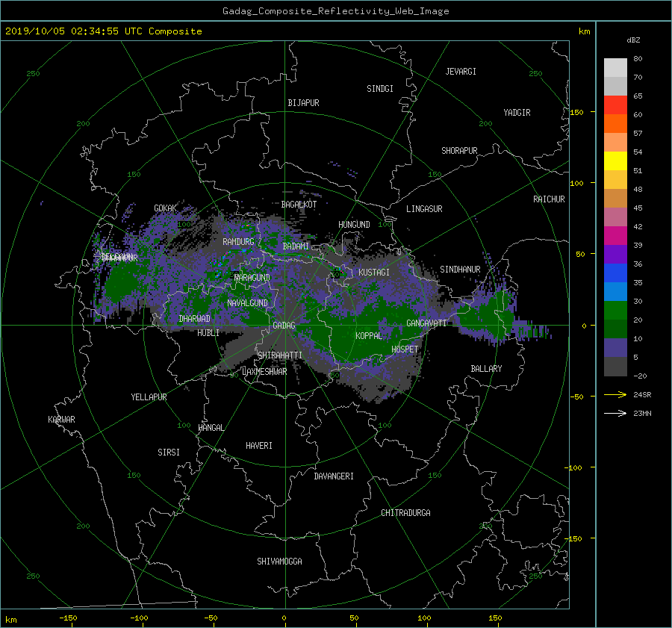Click the title Gadag_Composite_Reflectivity_Web_Image

pyautogui.click(x=335, y=11)
